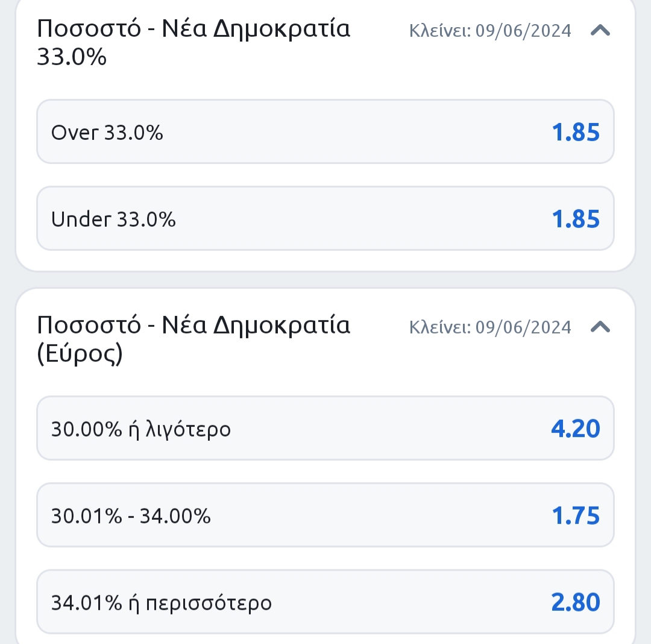Select the 4.20 odds value
Image resolution: width=651 pixels, height=644 pixels.
click(576, 429)
